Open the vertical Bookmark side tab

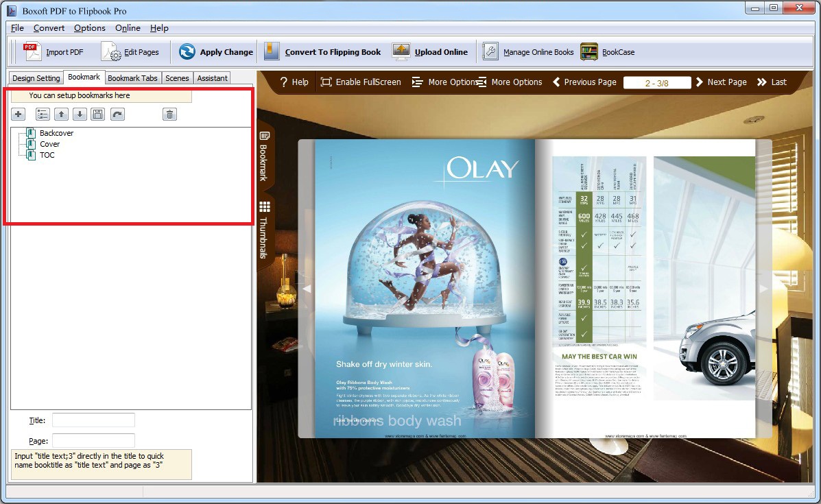pyautogui.click(x=264, y=156)
